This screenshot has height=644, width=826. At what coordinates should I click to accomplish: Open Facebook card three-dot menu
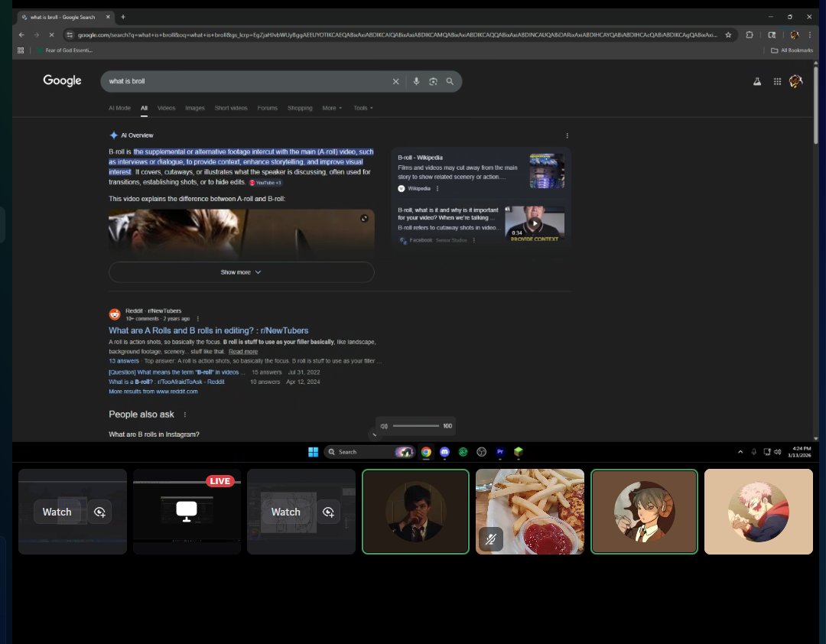[474, 240]
